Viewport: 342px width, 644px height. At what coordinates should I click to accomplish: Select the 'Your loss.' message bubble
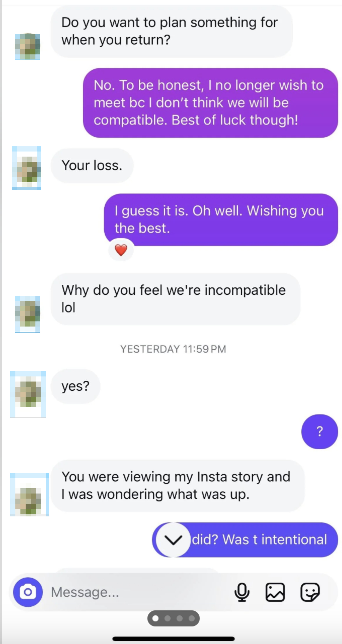[x=92, y=165]
